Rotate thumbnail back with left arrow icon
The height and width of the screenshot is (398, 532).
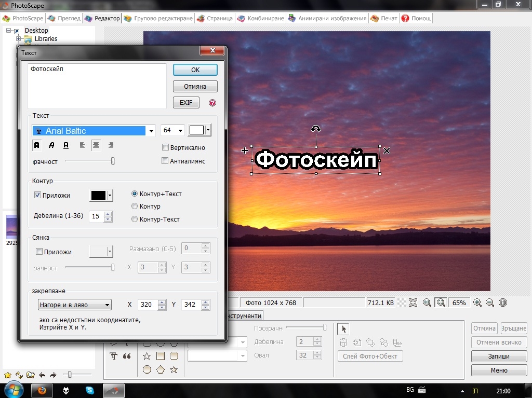coord(42,375)
